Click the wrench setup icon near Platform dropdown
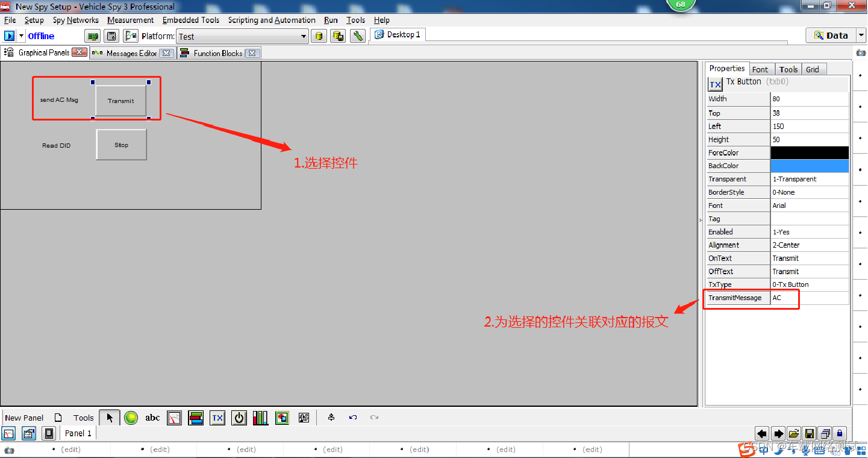The image size is (868, 458). point(357,36)
